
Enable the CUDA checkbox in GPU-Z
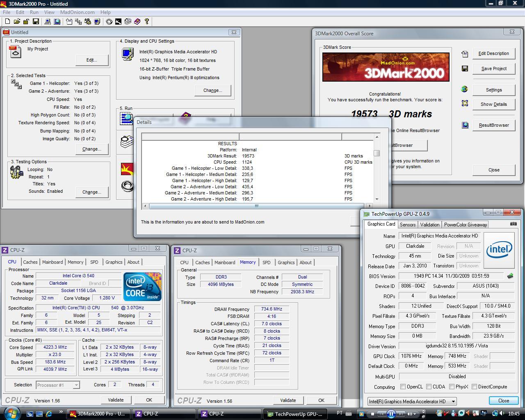429,387
